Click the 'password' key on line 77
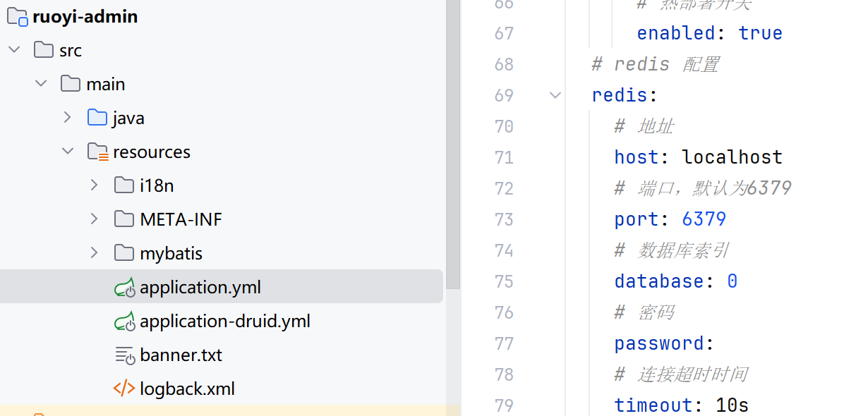868x416 pixels. pyautogui.click(x=659, y=343)
